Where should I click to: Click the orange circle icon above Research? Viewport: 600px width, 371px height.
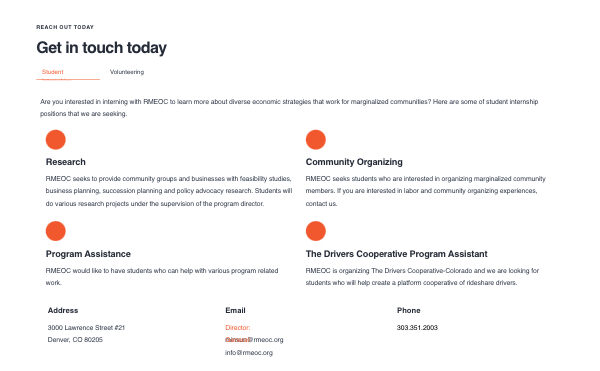(x=55, y=140)
